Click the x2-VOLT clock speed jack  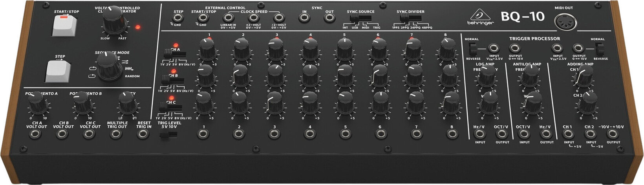pos(253,17)
